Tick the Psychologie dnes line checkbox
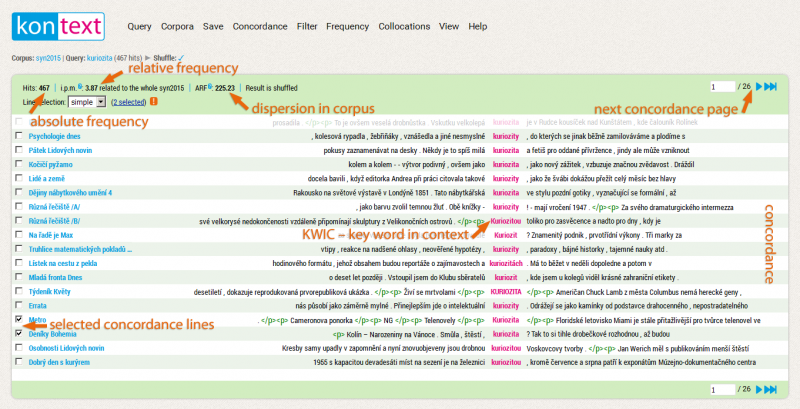The image size is (800, 409). click(20, 136)
